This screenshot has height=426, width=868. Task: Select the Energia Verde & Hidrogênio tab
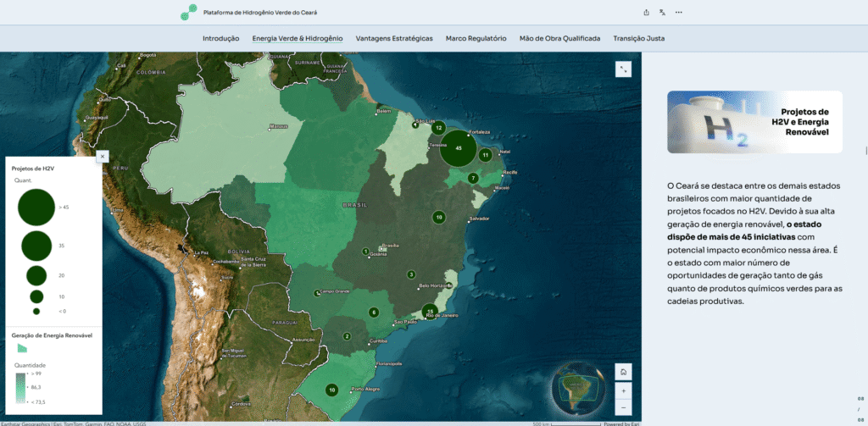(298, 38)
